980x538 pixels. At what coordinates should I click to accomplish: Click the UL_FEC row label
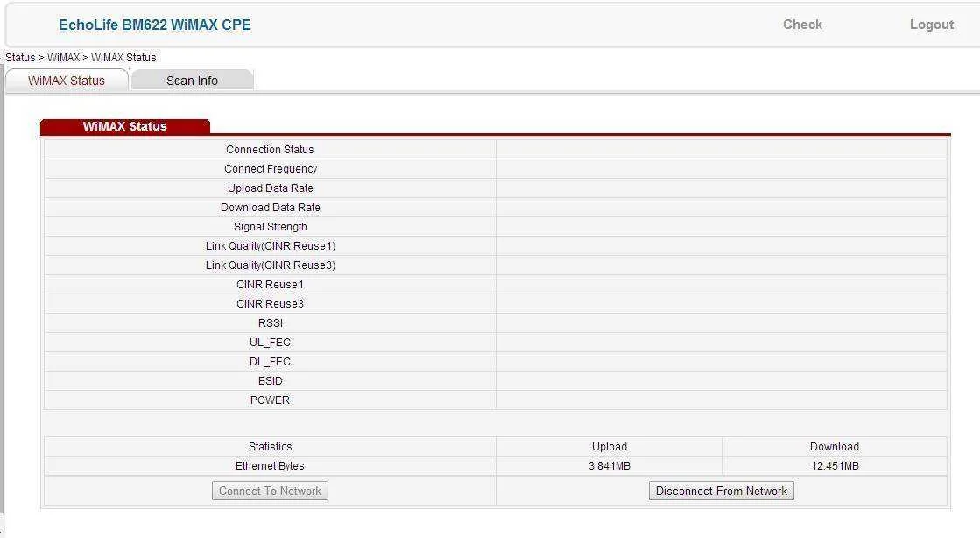click(270, 343)
